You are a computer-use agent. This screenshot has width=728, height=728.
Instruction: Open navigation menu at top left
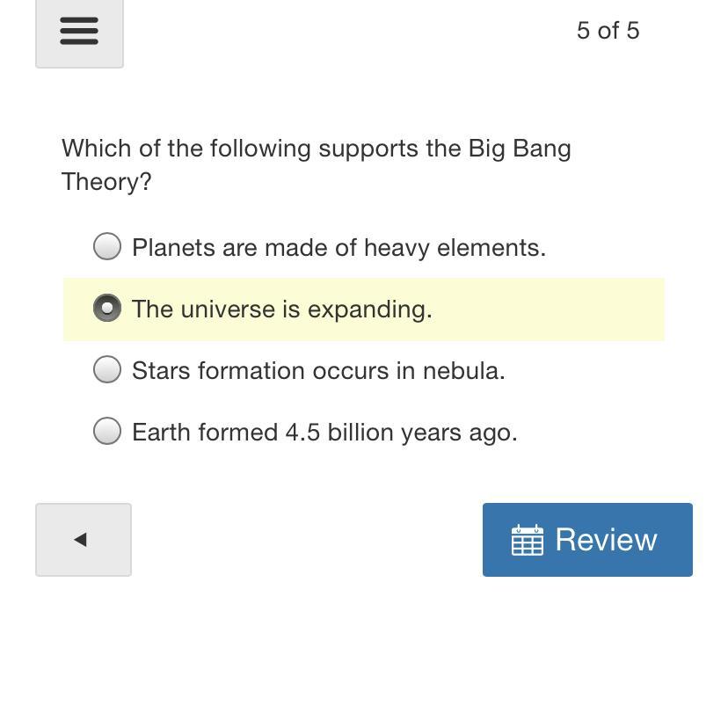click(78, 32)
